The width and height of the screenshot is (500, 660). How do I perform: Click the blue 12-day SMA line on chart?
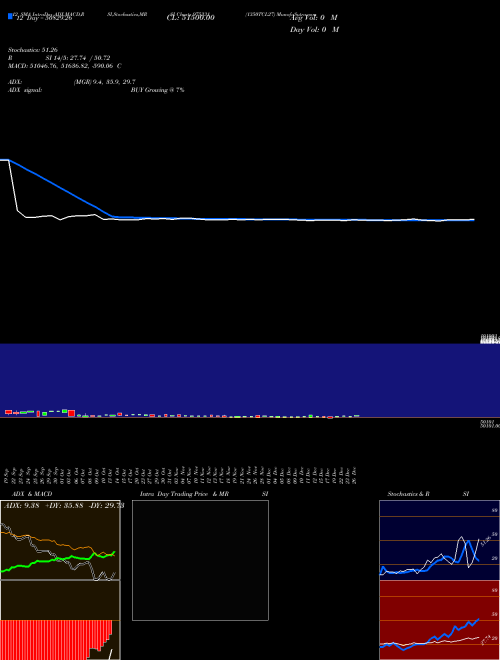click(x=59, y=187)
